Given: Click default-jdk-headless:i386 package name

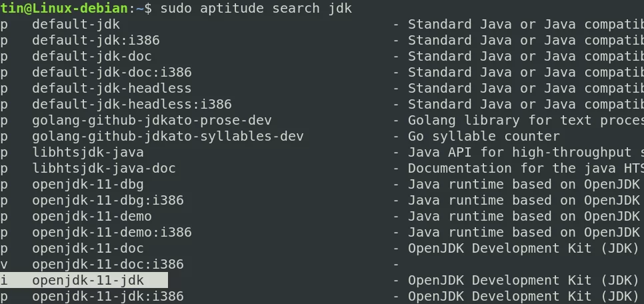Looking at the screenshot, I should (132, 105).
